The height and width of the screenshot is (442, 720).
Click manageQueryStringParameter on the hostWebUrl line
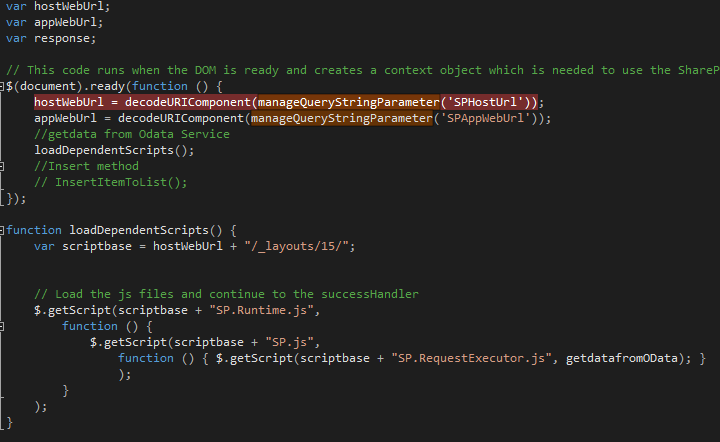[x=349, y=102]
